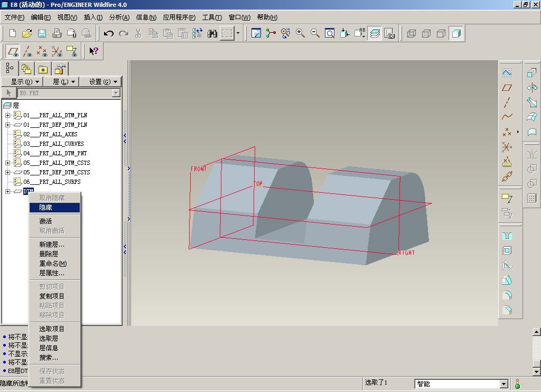Click 新建层... in context menu
The height and width of the screenshot is (392, 541).
[52, 245]
